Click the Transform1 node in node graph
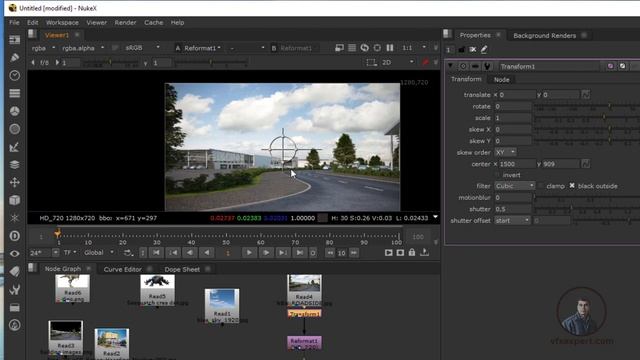Image resolution: width=640 pixels, height=360 pixels. 304,313
